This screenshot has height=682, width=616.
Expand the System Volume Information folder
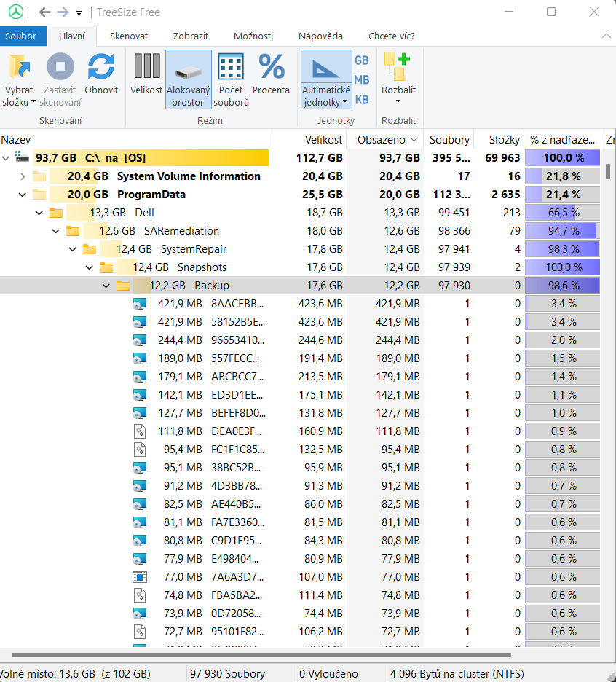[23, 176]
